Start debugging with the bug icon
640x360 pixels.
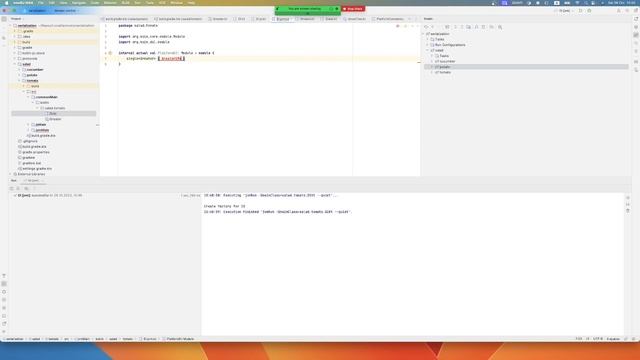pos(589,11)
